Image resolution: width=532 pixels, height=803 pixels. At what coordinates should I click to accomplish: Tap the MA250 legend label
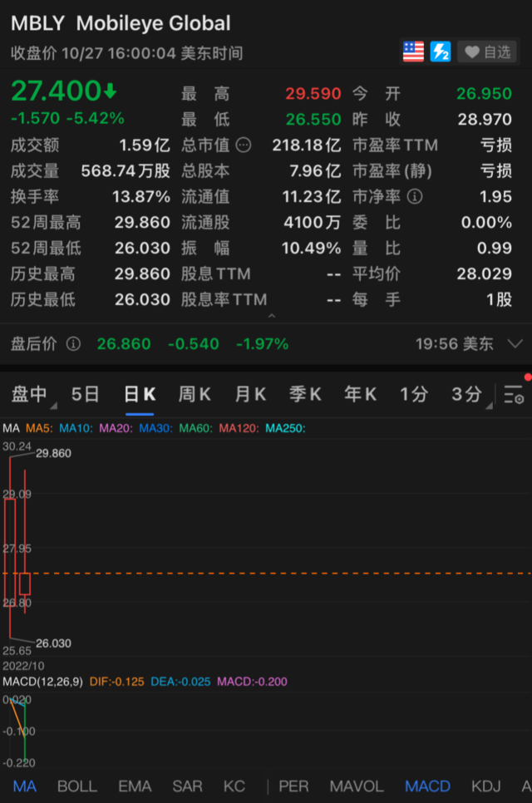tap(285, 428)
